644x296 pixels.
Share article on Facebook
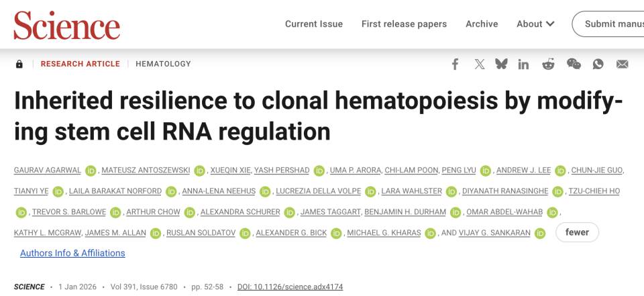[x=455, y=64]
